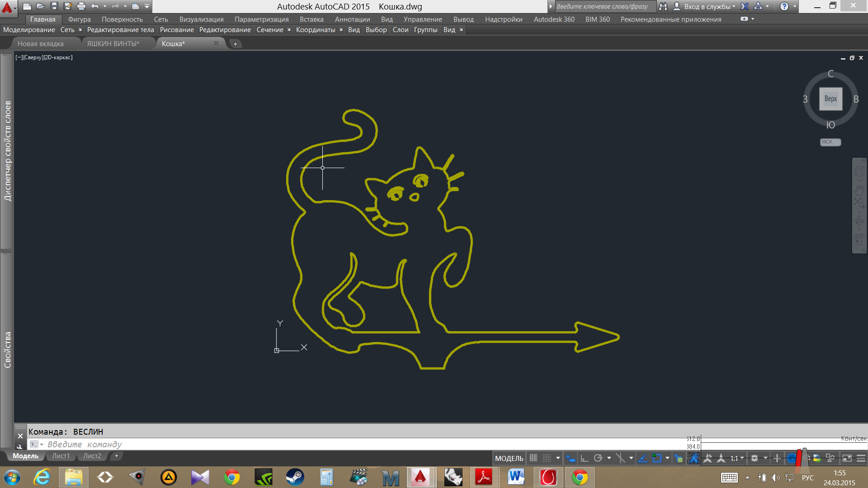Open the Диспетчер свойств слоев palette
Screen dimensions: 868x488
pos(7,151)
